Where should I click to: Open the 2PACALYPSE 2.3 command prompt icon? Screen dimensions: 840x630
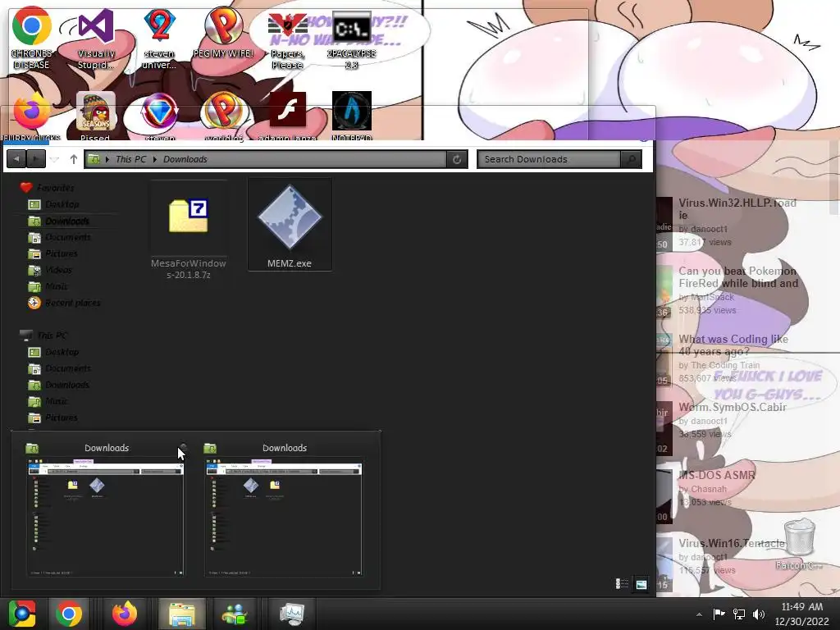tap(351, 42)
